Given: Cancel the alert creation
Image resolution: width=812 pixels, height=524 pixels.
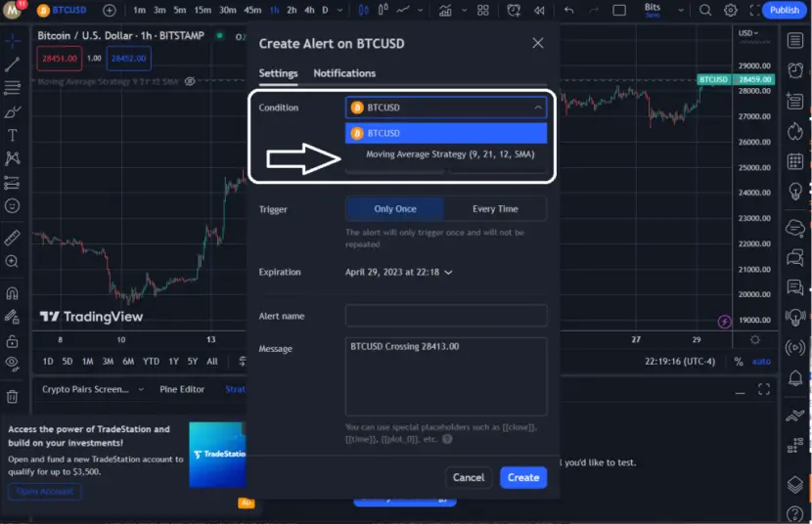Looking at the screenshot, I should (x=469, y=477).
